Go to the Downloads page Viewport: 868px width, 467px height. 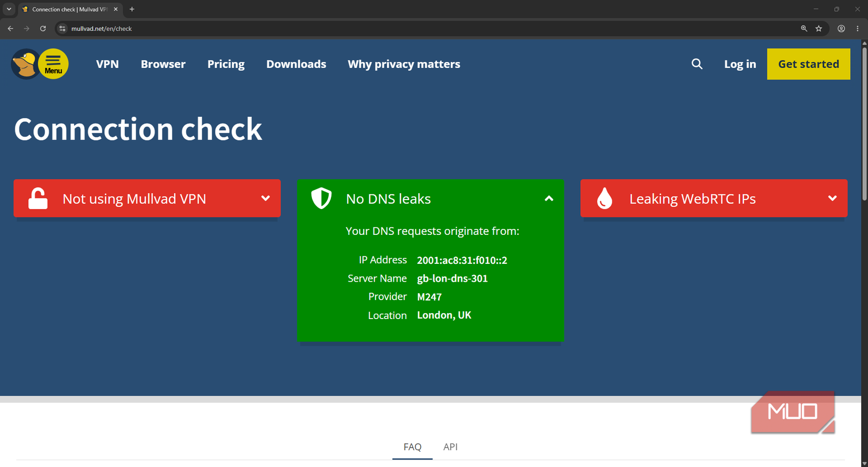(x=296, y=64)
